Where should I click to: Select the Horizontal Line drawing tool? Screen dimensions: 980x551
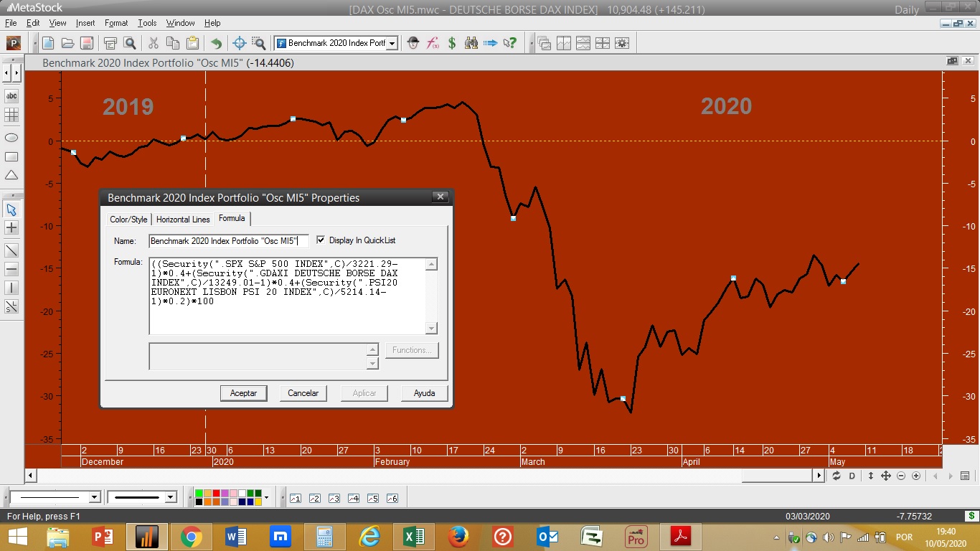pos(11,269)
